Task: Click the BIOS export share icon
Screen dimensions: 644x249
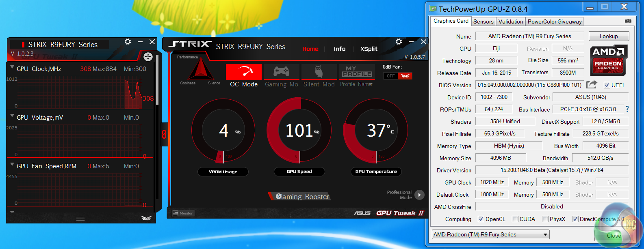Action: point(592,84)
